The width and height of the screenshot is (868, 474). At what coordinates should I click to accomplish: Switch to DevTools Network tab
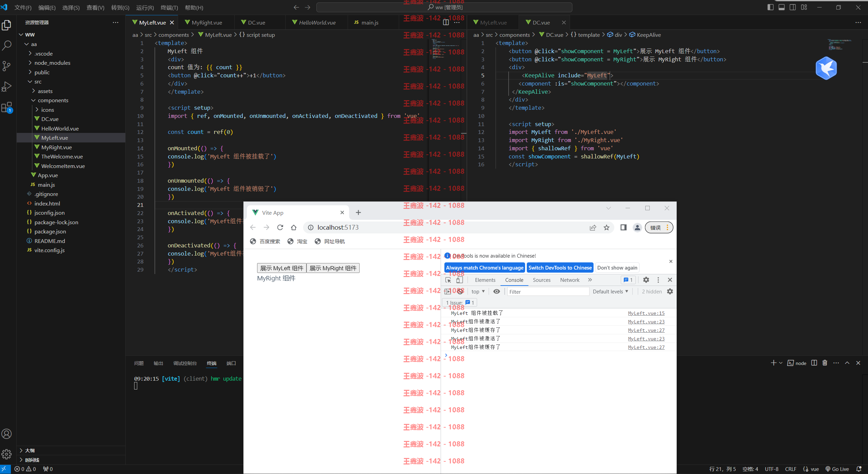pos(569,280)
